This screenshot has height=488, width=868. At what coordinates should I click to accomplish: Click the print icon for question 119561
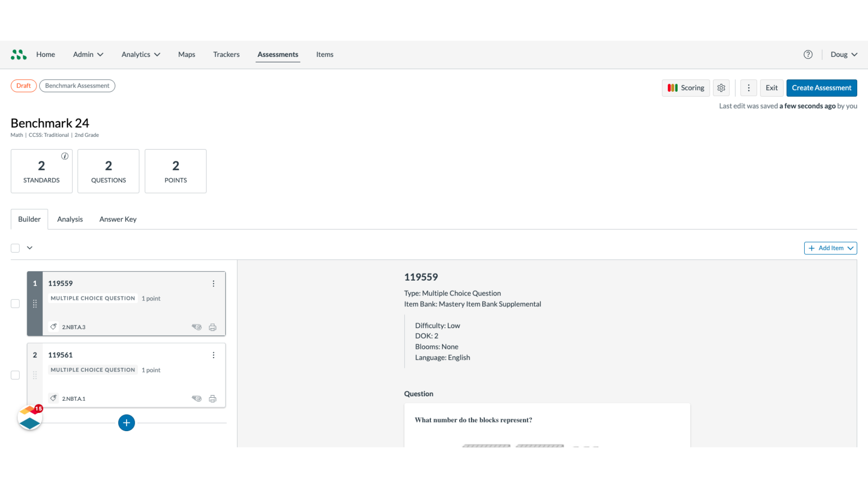tap(213, 399)
